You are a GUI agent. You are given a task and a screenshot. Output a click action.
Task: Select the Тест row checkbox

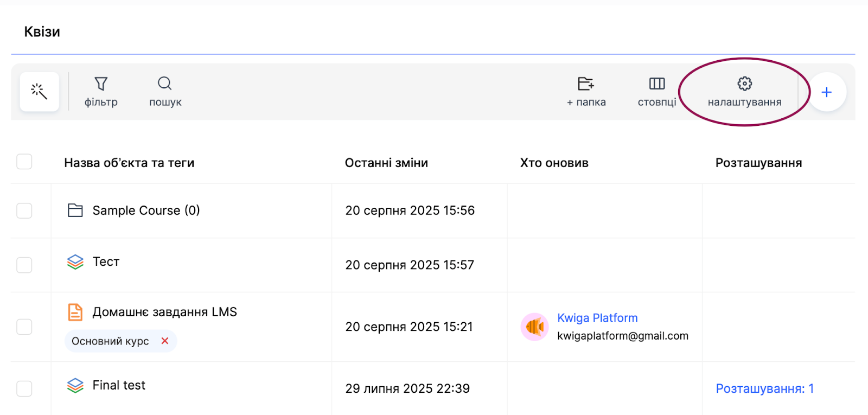pyautogui.click(x=24, y=265)
